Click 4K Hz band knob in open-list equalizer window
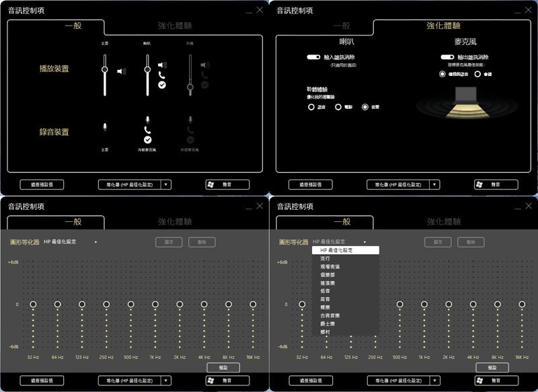This screenshot has width=538, height=392. (473, 304)
